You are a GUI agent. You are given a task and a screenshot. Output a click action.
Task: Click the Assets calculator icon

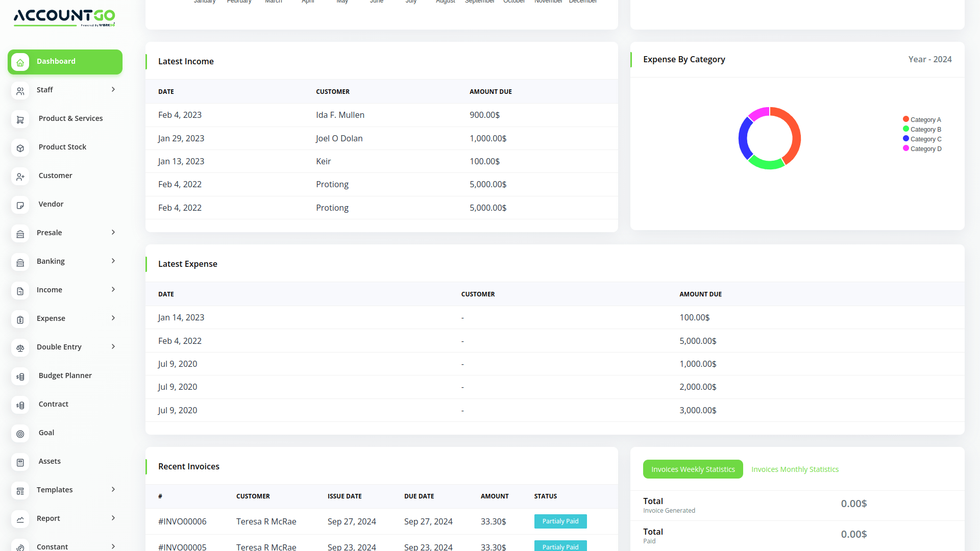pyautogui.click(x=20, y=462)
